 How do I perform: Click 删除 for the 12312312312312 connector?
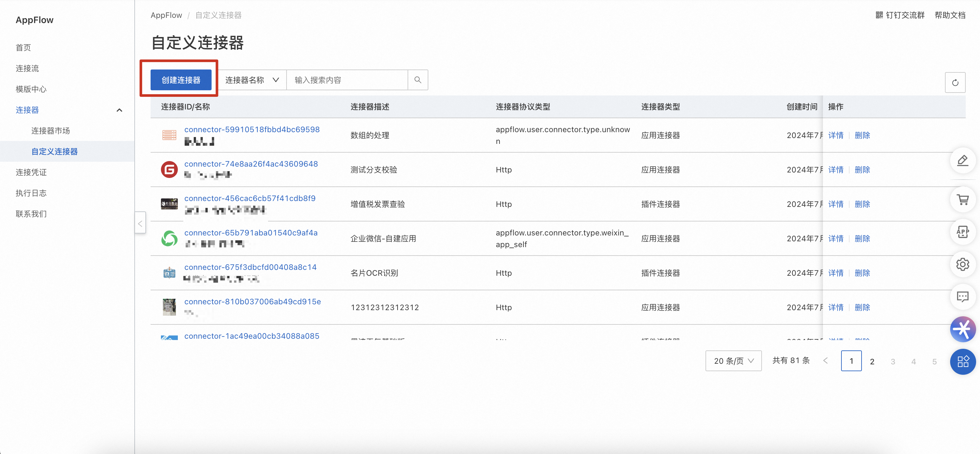pyautogui.click(x=862, y=307)
